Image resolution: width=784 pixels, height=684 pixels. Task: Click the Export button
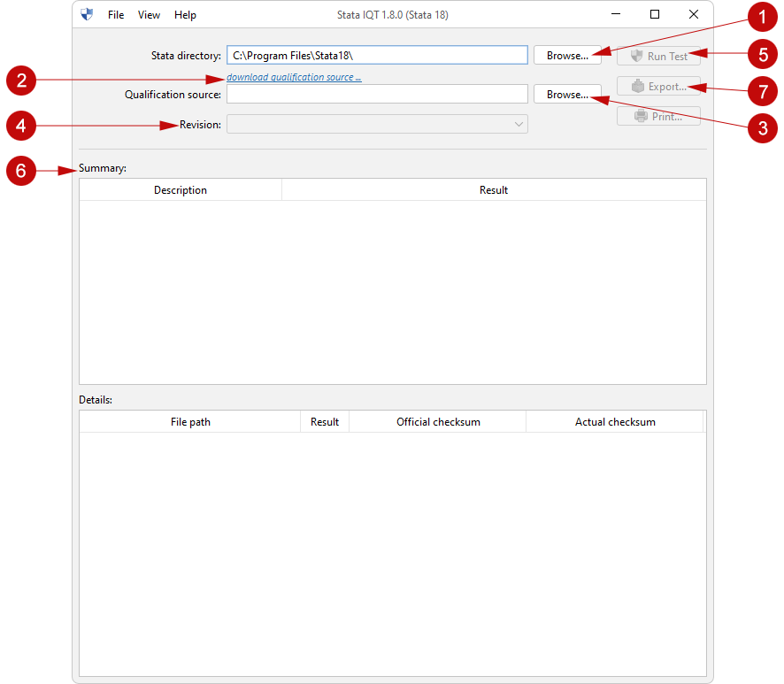click(658, 86)
